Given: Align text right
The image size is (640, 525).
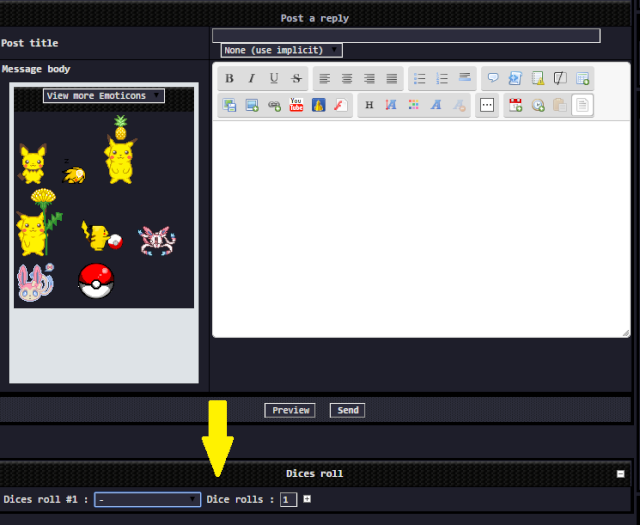Looking at the screenshot, I should coord(369,78).
